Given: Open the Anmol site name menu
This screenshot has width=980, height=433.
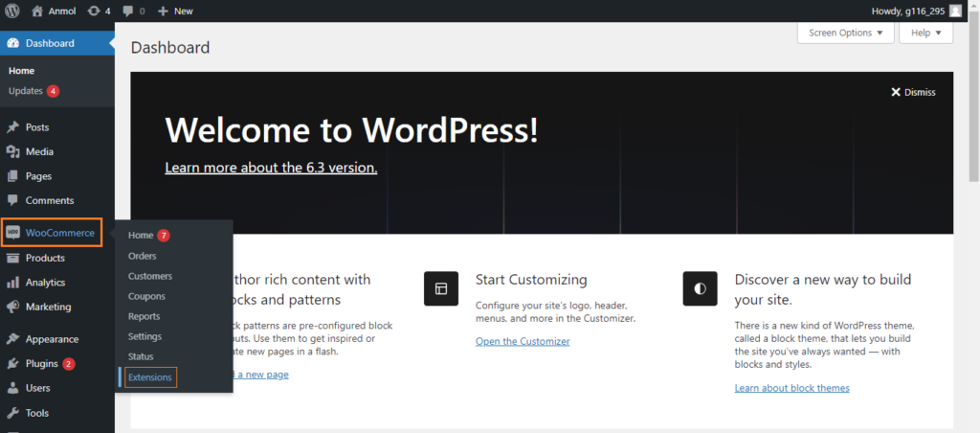Looking at the screenshot, I should click(x=62, y=11).
